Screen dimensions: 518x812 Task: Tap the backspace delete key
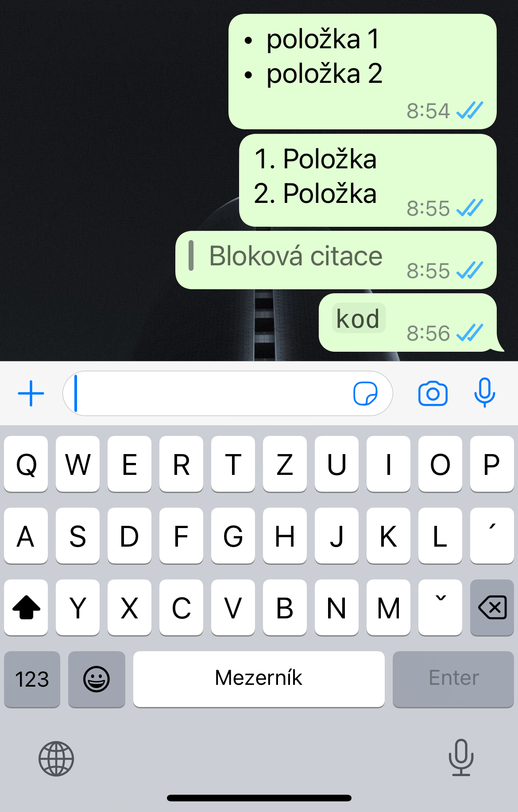pos(492,607)
